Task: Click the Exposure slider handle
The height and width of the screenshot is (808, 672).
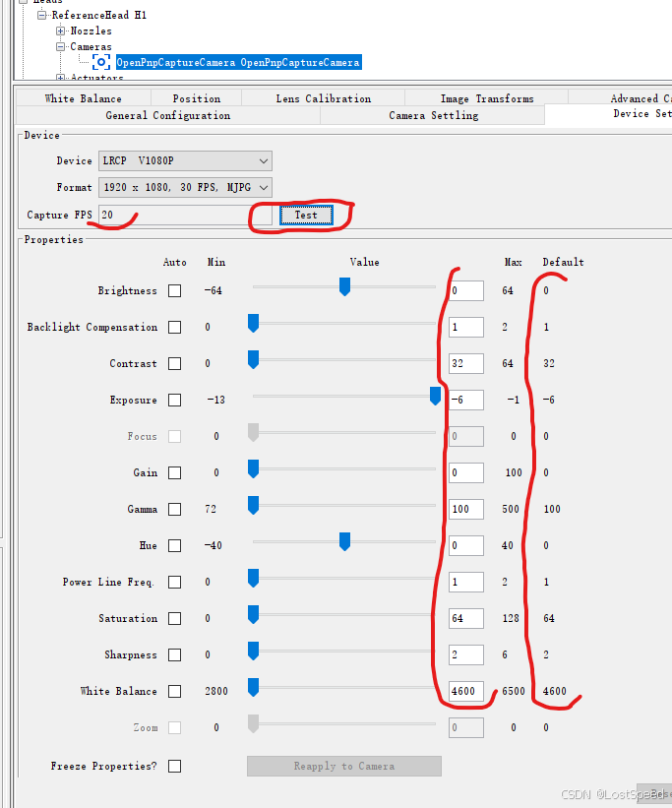Action: (436, 396)
